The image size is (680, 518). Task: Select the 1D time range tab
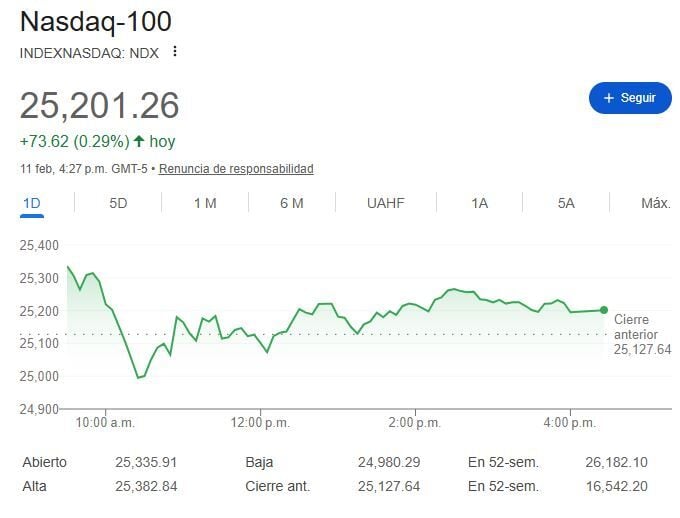[x=32, y=203]
